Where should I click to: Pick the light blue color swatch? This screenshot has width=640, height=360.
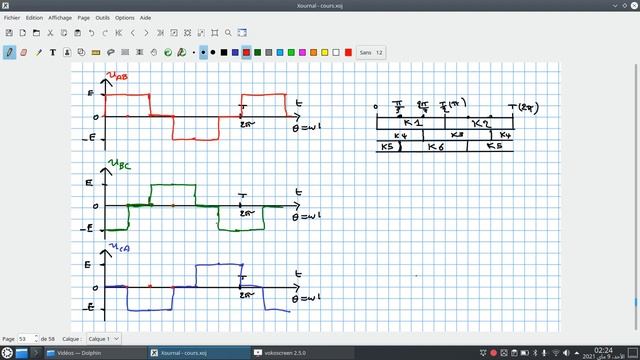coord(280,52)
